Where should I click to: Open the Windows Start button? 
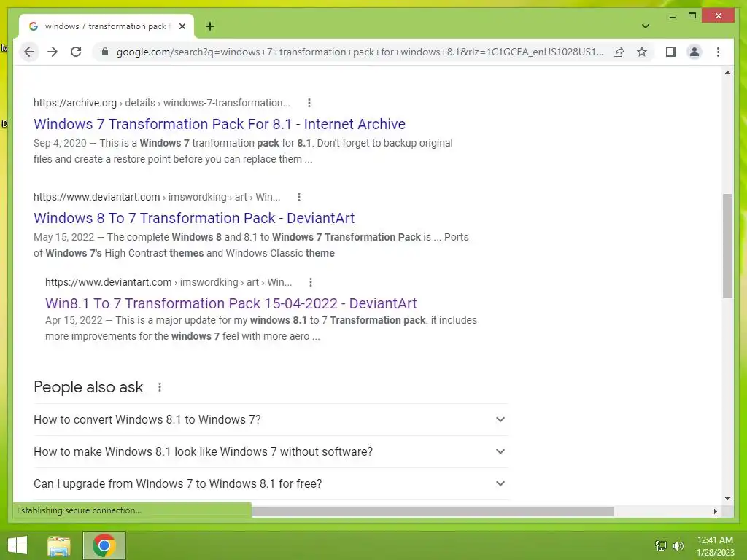18,545
